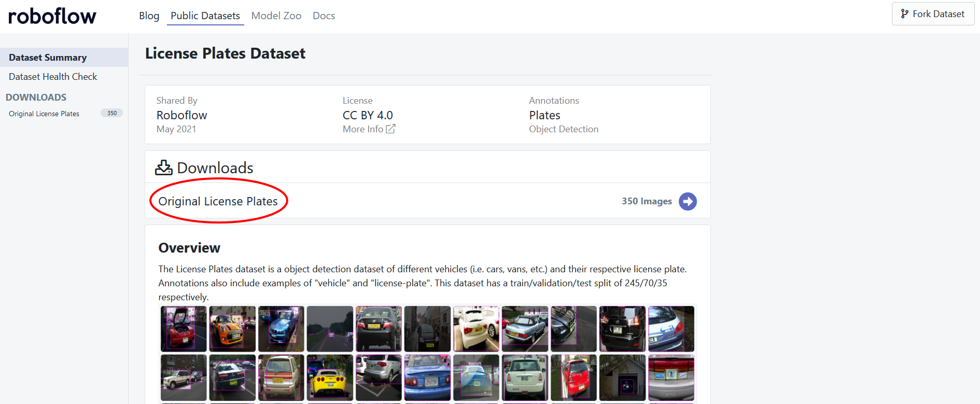This screenshot has width=980, height=404.
Task: Click the Roboflow shared-by name
Action: (x=182, y=115)
